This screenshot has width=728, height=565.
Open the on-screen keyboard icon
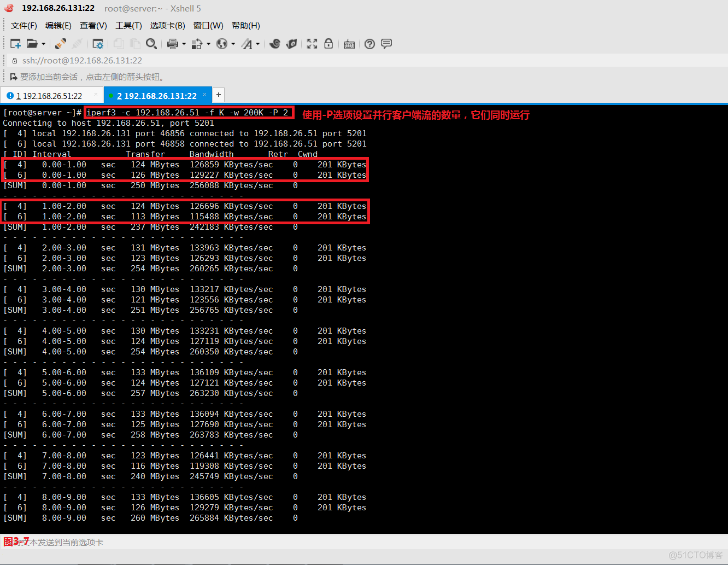coord(349,44)
